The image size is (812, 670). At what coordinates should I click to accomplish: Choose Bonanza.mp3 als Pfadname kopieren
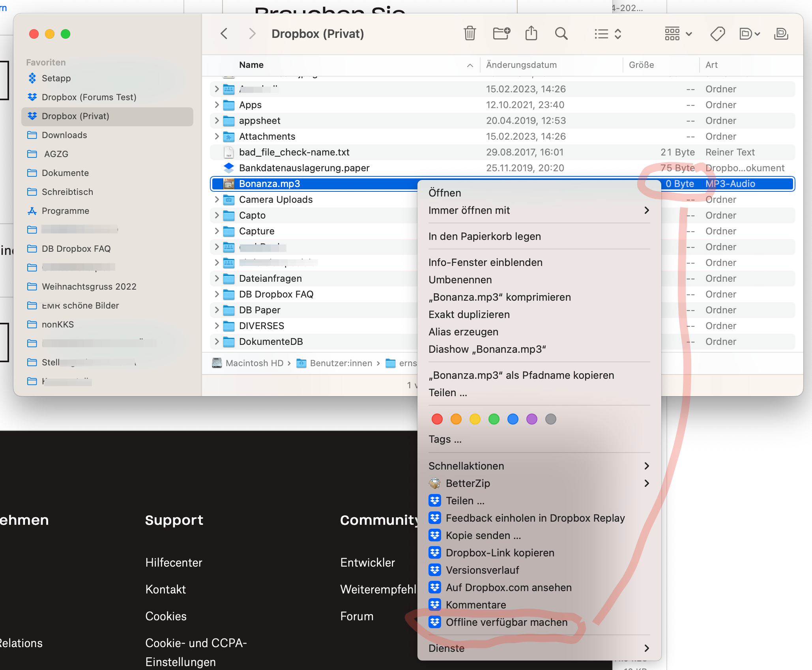point(539,375)
